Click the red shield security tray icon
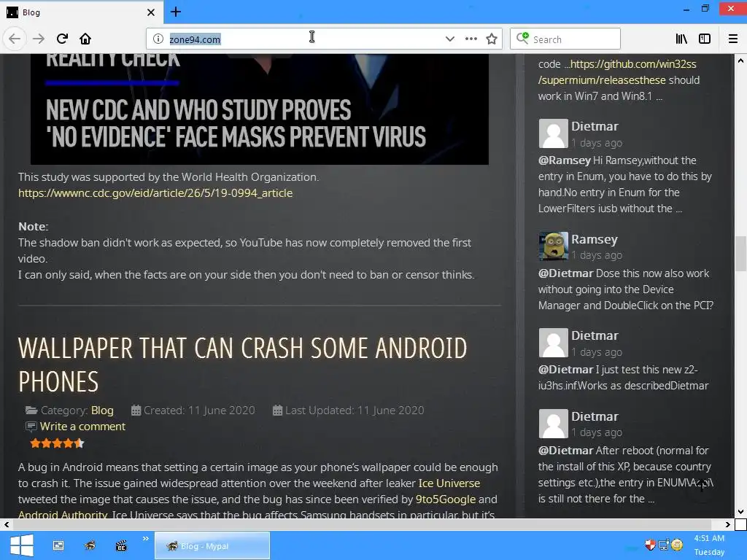 click(650, 544)
